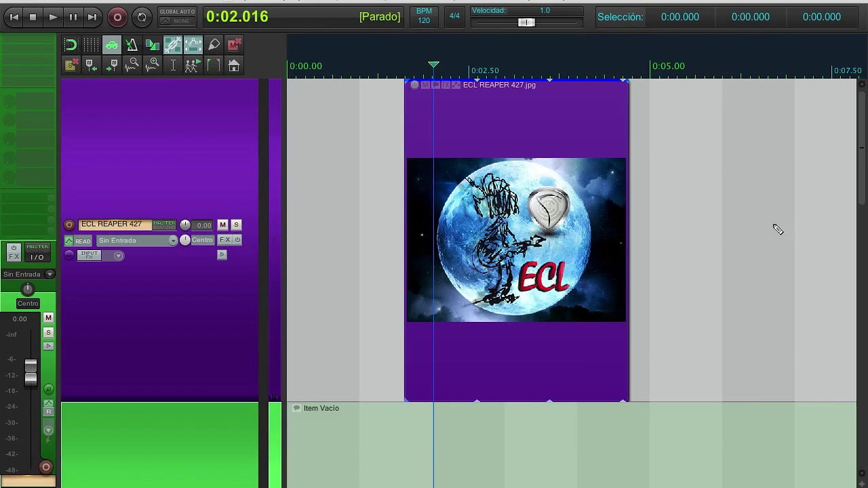
Task: Toggle ripple editing toolbar icon
Action: coord(152,45)
